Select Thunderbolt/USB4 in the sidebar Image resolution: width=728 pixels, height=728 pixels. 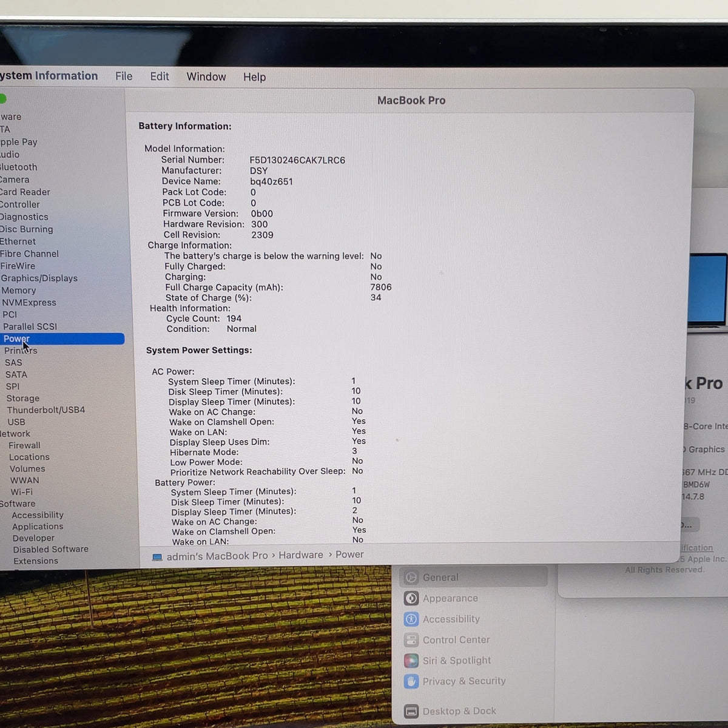pyautogui.click(x=46, y=410)
